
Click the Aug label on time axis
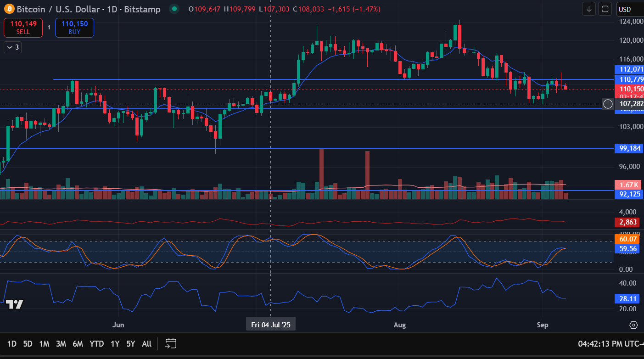pyautogui.click(x=400, y=325)
